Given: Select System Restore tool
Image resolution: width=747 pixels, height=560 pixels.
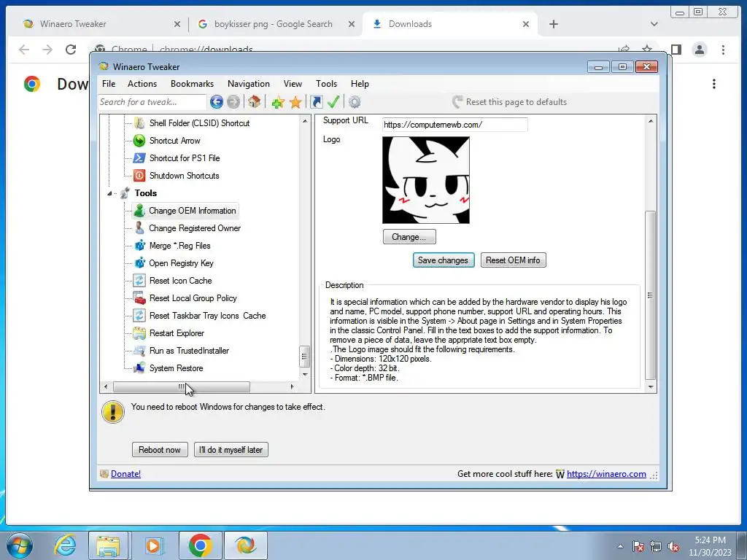Looking at the screenshot, I should click(176, 368).
